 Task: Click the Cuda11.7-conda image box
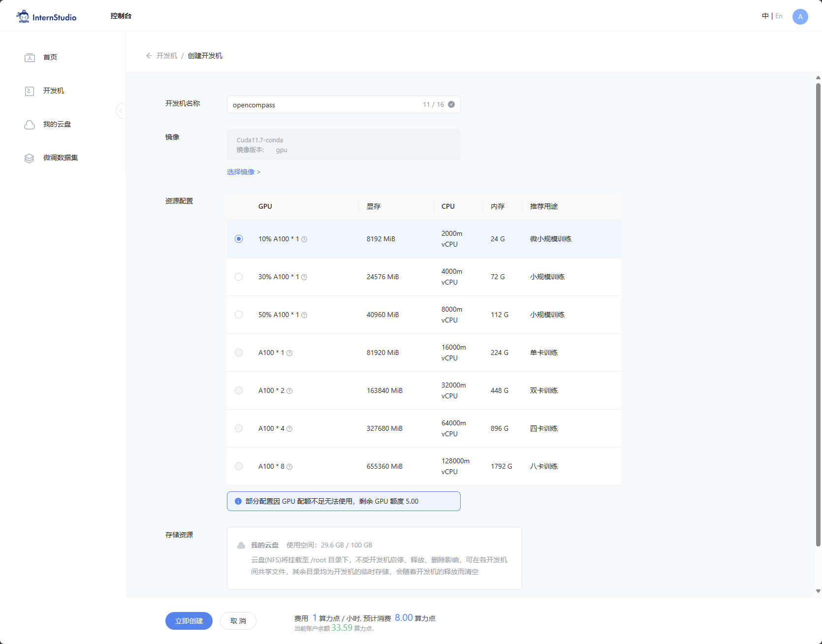point(344,145)
